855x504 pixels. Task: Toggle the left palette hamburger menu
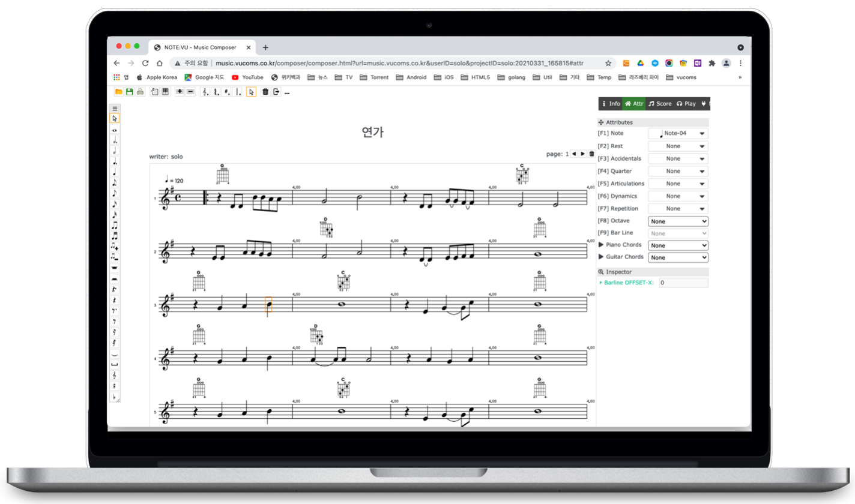[x=115, y=109]
